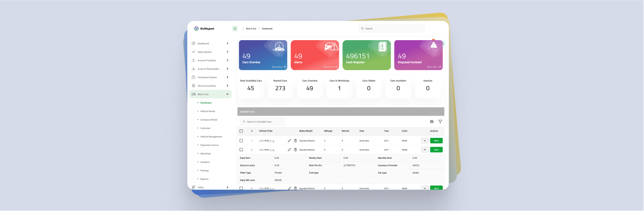Expand the Stock & Inventory menu chevron
The width and height of the screenshot is (644, 211).
[x=227, y=86]
